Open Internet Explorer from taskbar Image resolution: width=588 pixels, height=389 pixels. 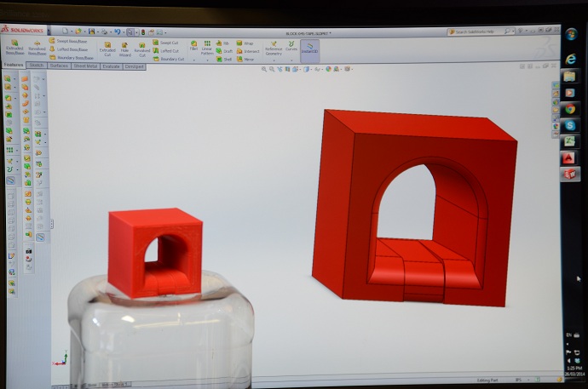pyautogui.click(x=571, y=59)
